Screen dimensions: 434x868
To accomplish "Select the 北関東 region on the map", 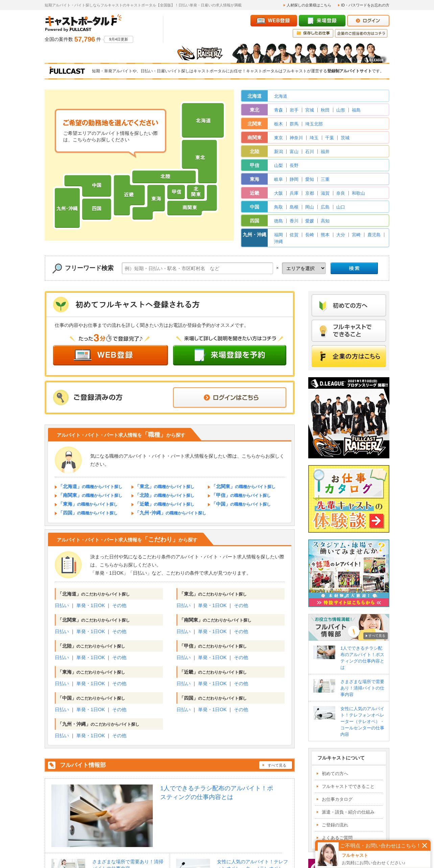I will (196, 192).
